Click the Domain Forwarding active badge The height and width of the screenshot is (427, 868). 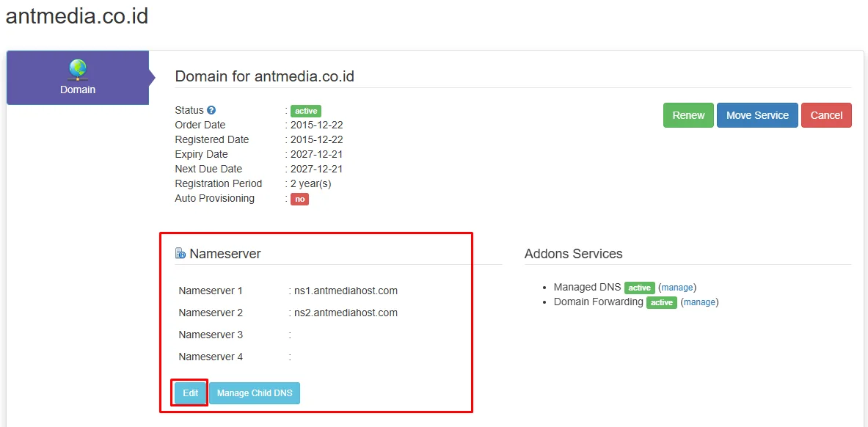(x=661, y=302)
